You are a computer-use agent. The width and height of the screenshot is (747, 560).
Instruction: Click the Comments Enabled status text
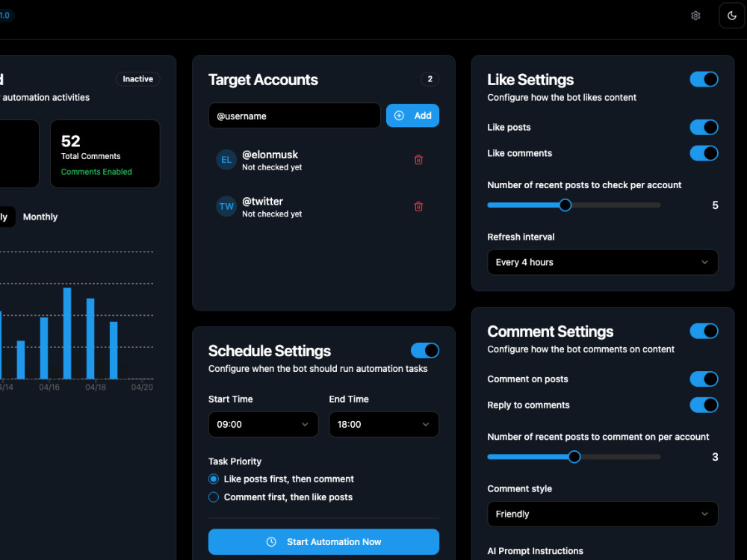(96, 172)
